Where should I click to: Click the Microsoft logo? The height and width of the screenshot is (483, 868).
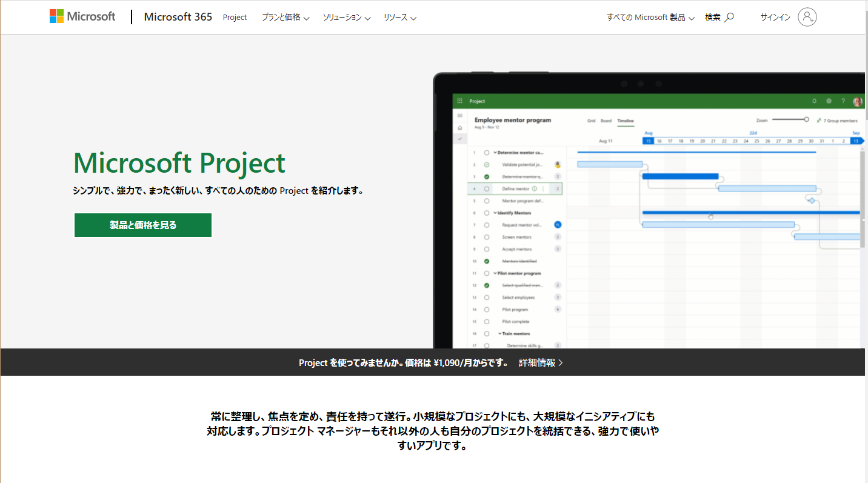tap(82, 16)
